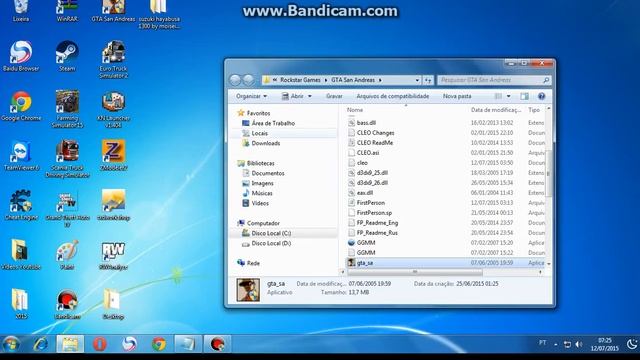This screenshot has width=640, height=360.
Task: Open the TeamViewer desktop shortcut
Action: coord(21,156)
